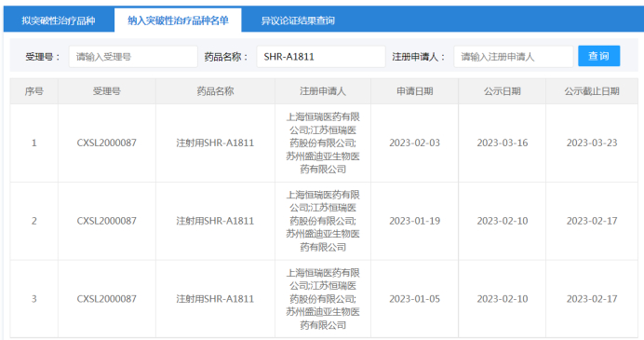Select the 纳入突破性治疗品种名单 tab
The width and height of the screenshot is (644, 340).
coord(178,20)
